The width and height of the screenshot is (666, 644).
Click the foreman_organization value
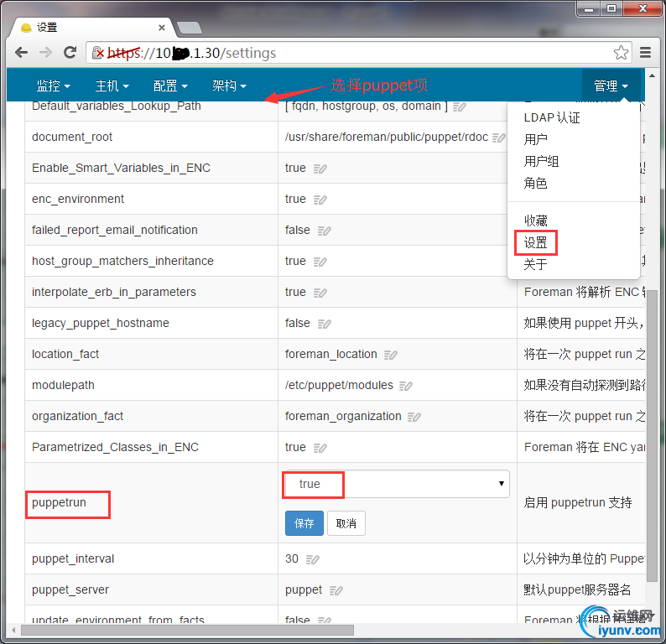click(x=343, y=416)
